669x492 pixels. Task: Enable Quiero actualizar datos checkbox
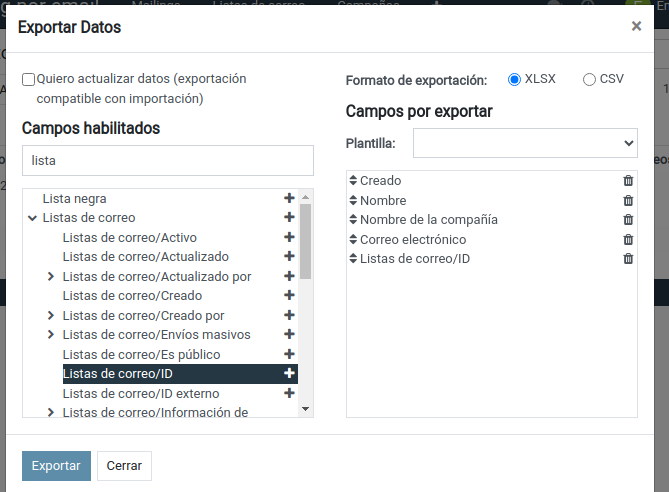point(29,79)
